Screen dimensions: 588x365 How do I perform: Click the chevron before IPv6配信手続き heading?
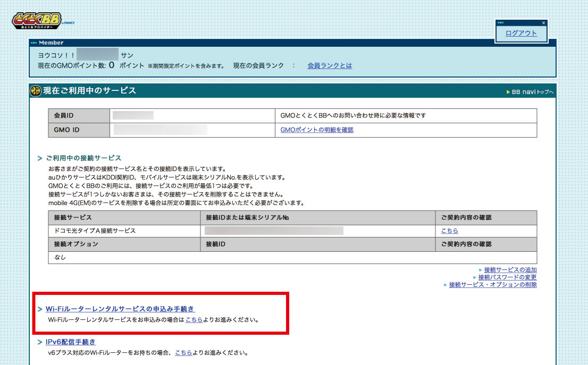(x=40, y=342)
